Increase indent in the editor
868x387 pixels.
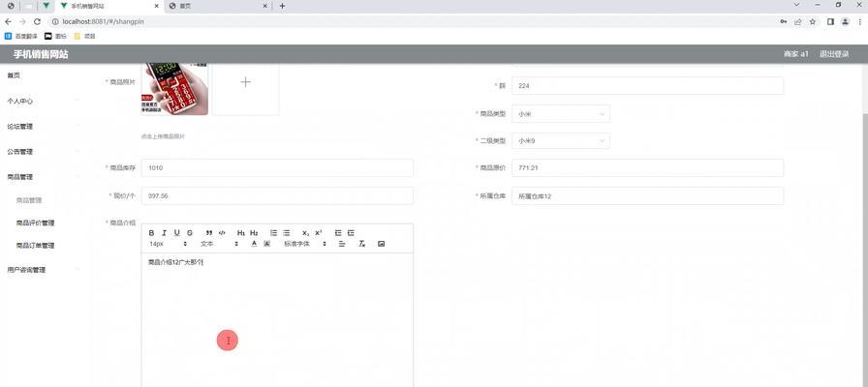coord(351,233)
